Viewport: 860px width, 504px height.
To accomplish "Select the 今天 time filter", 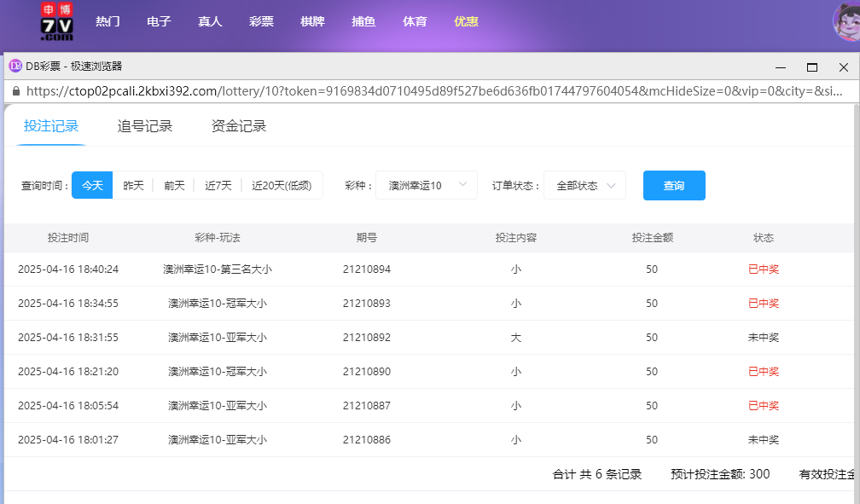I will (x=92, y=185).
